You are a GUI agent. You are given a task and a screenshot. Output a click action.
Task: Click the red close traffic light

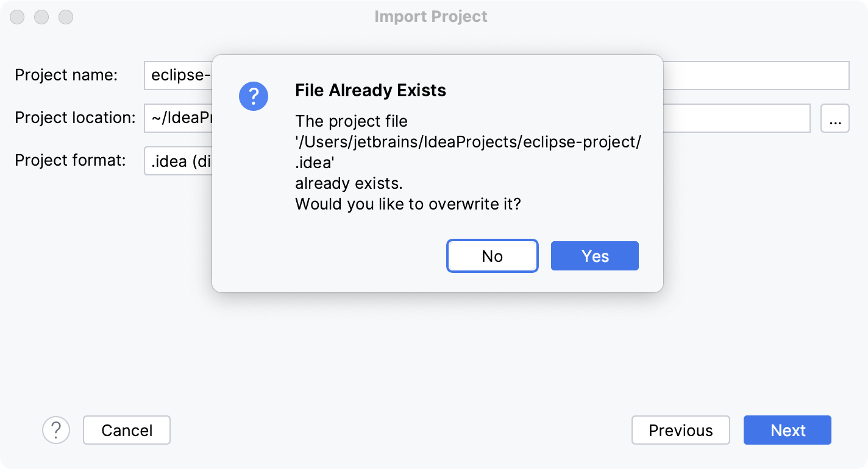point(17,17)
